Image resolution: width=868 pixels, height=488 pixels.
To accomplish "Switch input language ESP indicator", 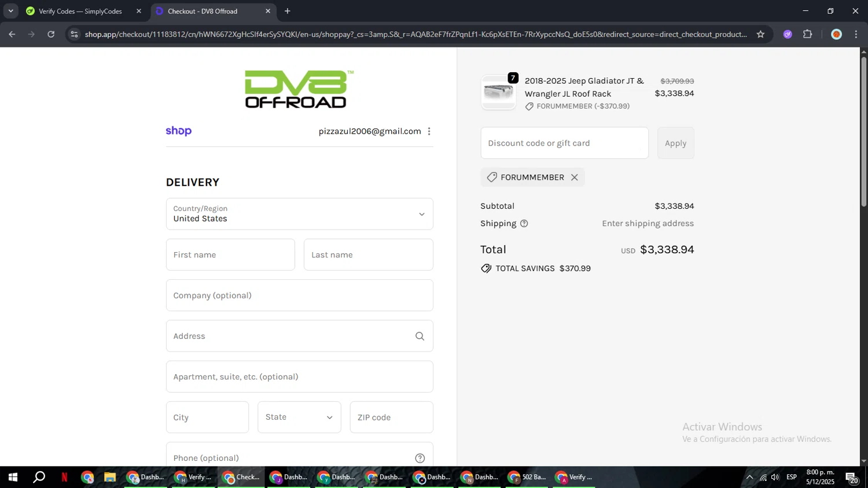I will [x=792, y=477].
